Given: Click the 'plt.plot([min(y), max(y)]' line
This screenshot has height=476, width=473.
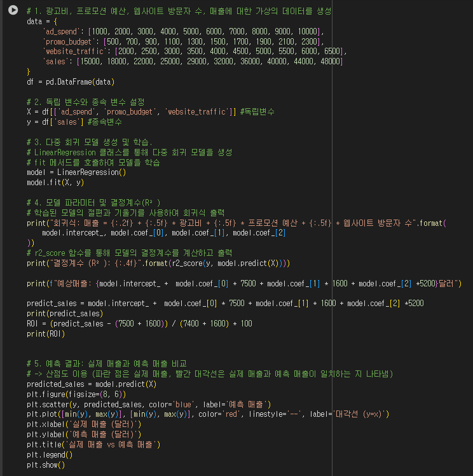Looking at the screenshot, I should coord(208,414).
